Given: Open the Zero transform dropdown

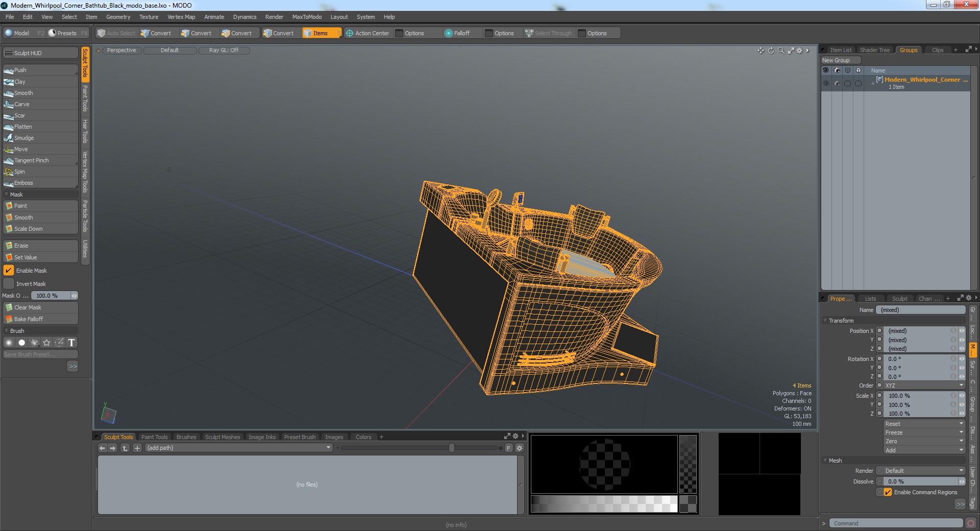Looking at the screenshot, I should click(x=924, y=441).
